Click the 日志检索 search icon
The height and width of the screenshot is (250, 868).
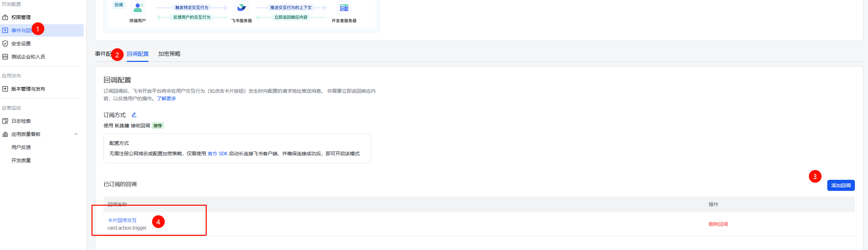coord(5,121)
